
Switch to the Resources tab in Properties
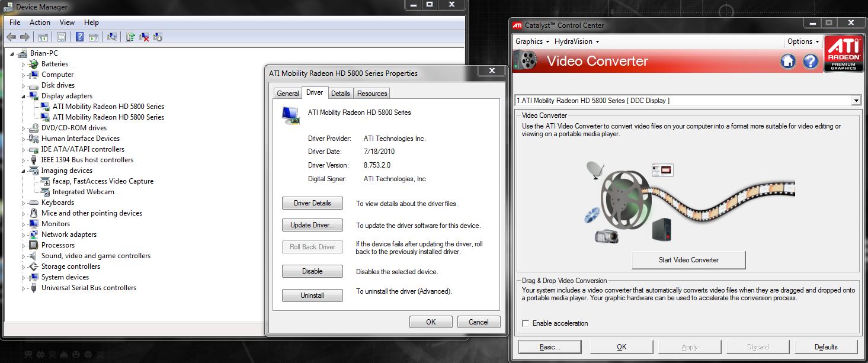point(372,94)
